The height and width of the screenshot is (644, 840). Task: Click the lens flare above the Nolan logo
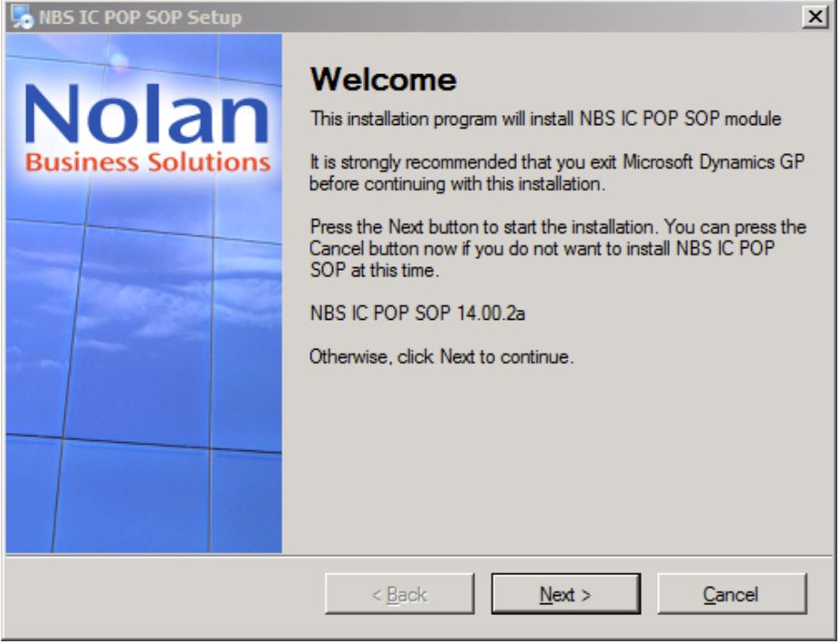tap(119, 57)
